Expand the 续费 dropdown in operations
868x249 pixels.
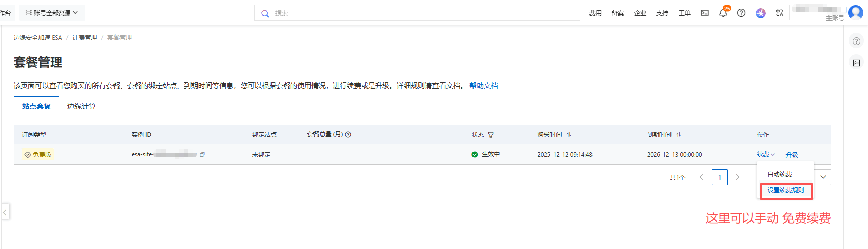click(x=765, y=155)
